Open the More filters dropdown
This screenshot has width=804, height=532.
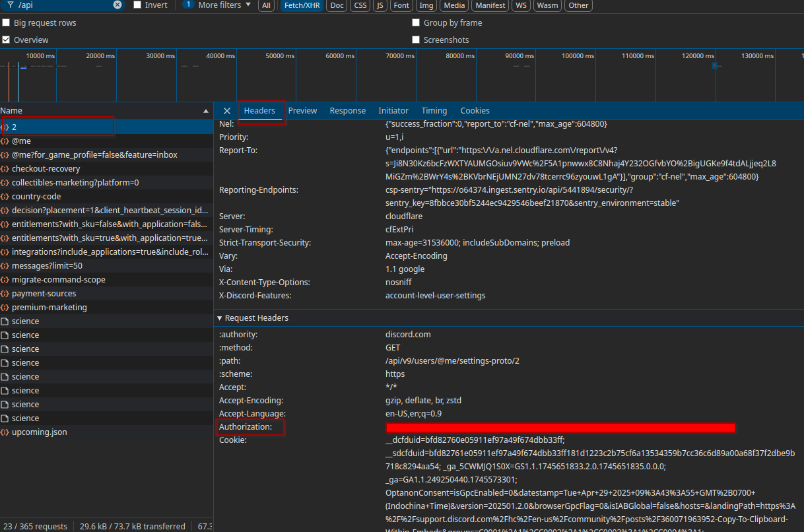click(224, 5)
